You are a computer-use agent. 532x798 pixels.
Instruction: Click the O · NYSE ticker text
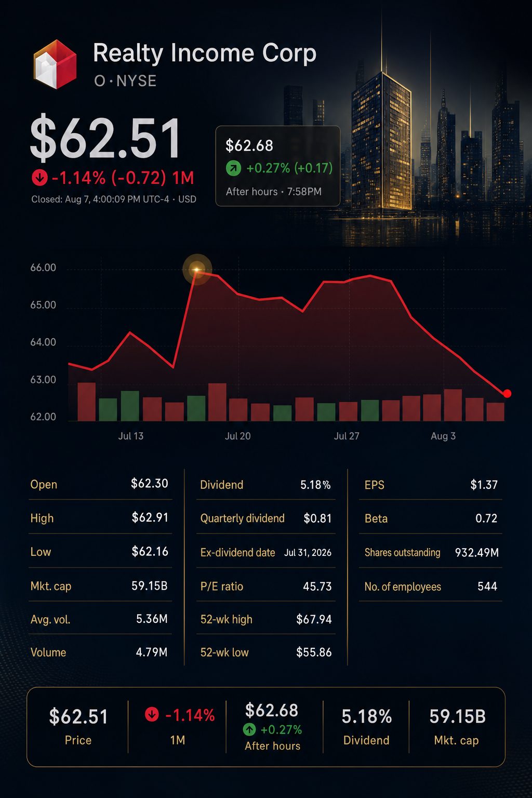125,81
